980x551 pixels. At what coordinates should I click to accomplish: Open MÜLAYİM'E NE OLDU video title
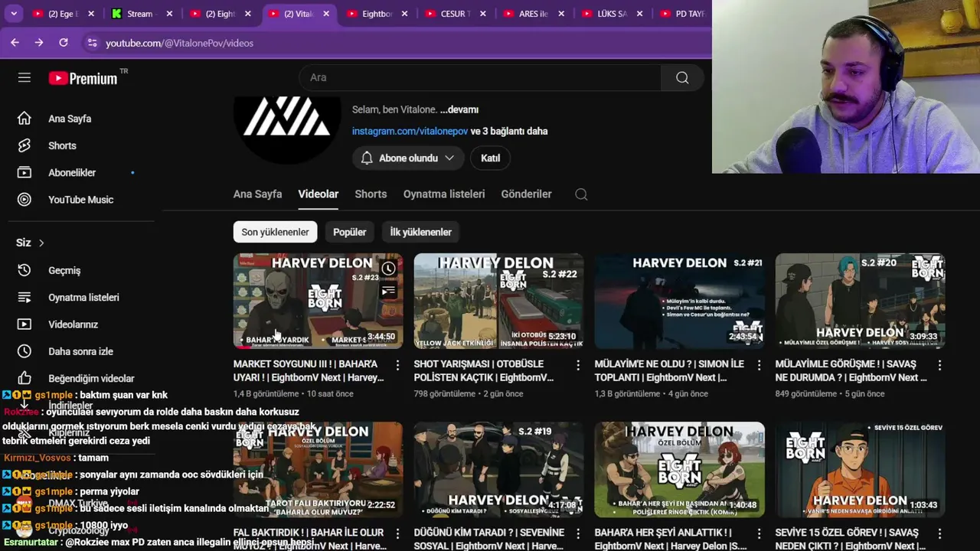coord(669,370)
